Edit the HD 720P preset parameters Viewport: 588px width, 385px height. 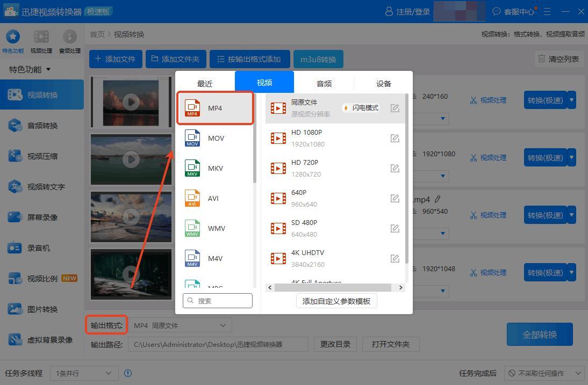395,168
